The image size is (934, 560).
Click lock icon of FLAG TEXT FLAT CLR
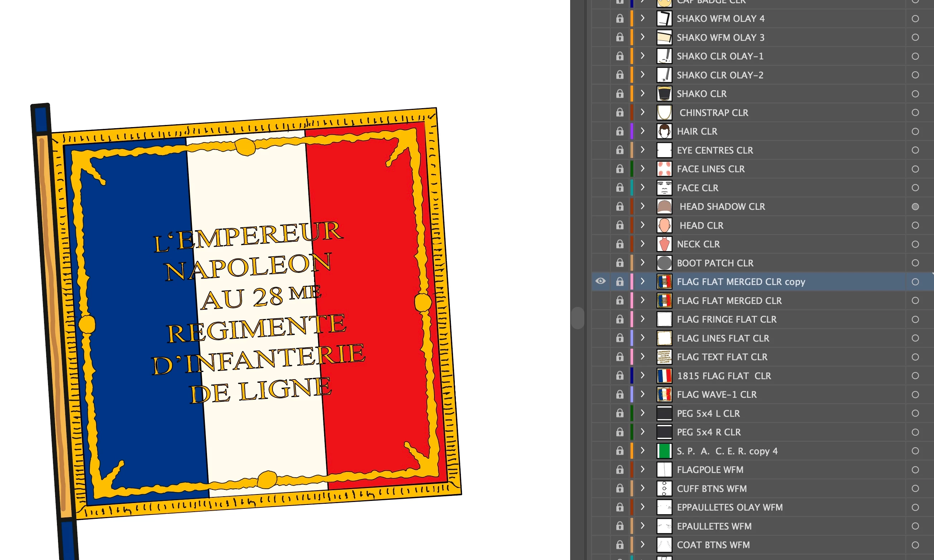coord(620,357)
